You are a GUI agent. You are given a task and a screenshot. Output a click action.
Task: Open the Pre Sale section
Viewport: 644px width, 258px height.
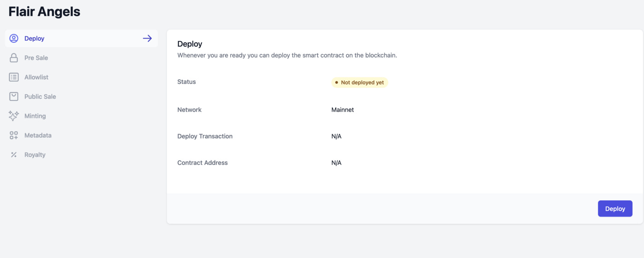(36, 58)
